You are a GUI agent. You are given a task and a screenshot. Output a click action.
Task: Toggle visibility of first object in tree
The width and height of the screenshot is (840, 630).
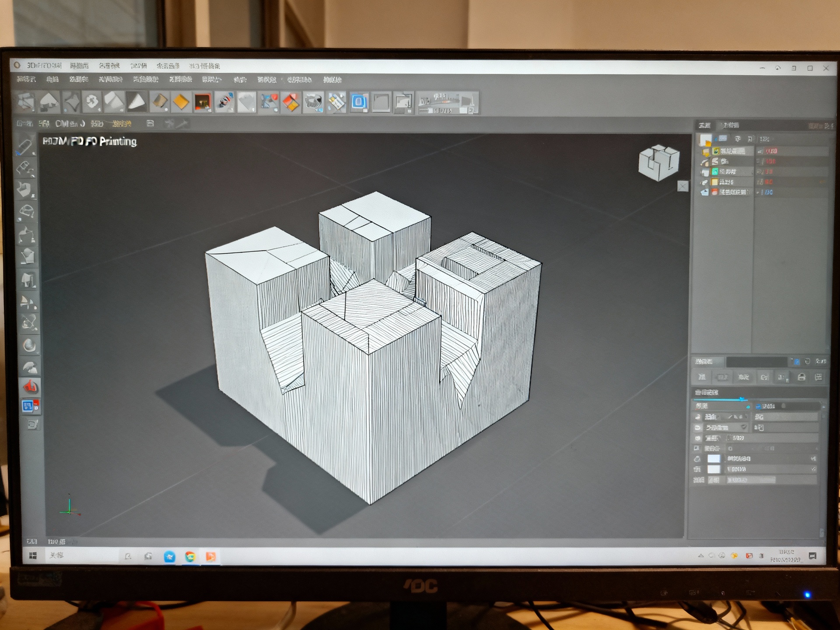point(760,151)
